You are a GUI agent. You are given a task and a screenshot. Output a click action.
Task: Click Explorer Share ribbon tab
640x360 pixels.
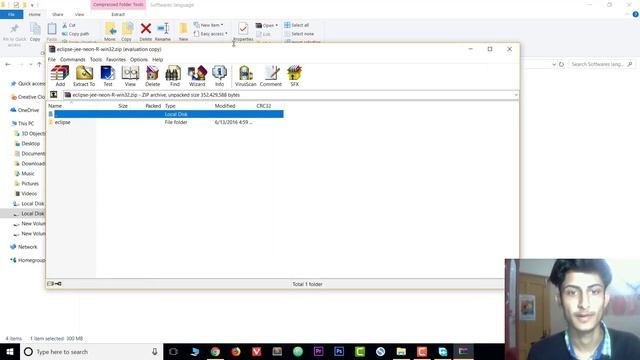click(58, 14)
